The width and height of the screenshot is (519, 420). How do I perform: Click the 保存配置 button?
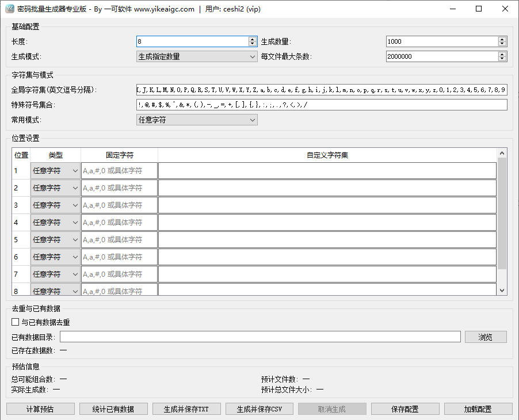pyautogui.click(x=405, y=408)
